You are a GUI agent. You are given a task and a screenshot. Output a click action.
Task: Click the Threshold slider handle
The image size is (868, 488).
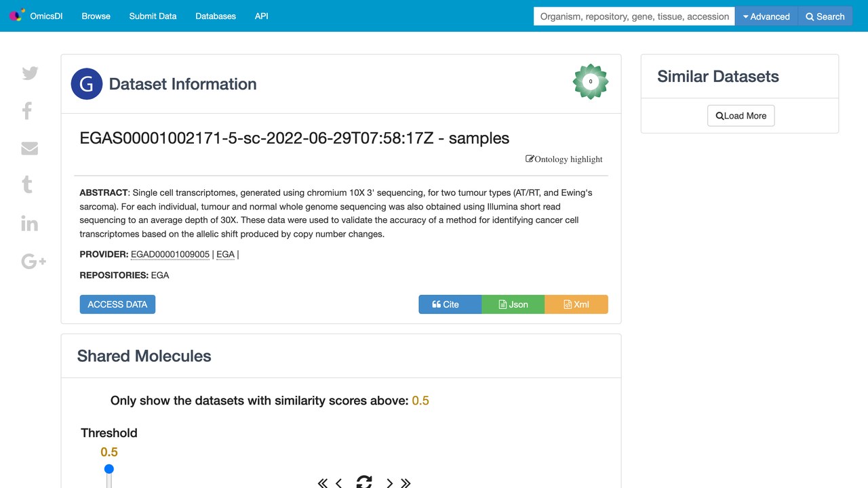tap(109, 469)
